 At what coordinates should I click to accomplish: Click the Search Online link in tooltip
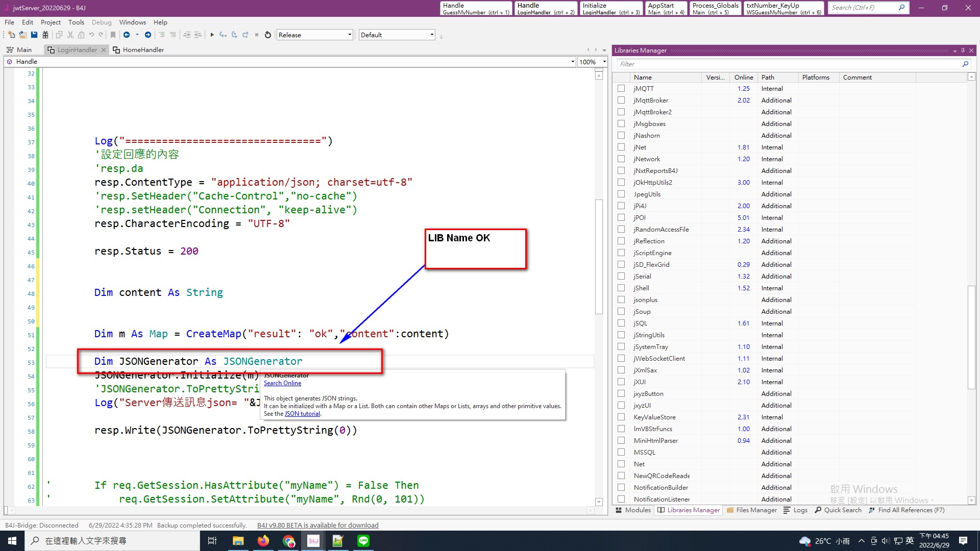[282, 383]
